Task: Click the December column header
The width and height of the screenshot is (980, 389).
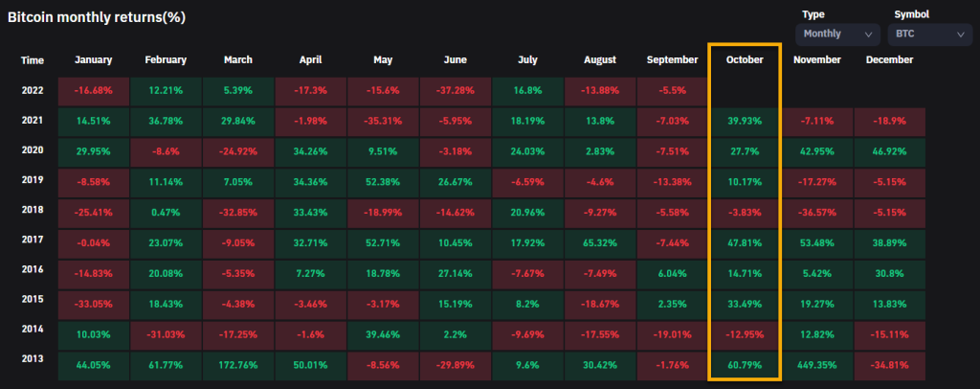Action: click(x=889, y=59)
